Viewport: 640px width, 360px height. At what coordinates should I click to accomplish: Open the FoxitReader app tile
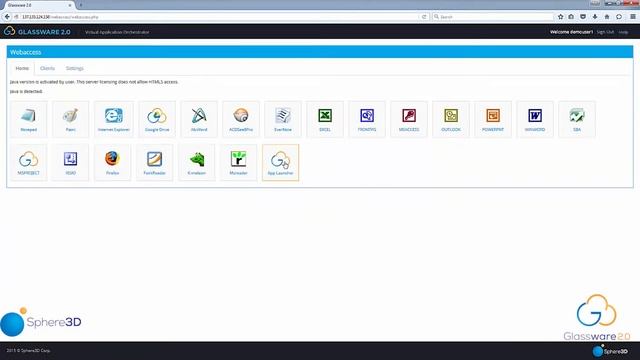[x=155, y=162]
